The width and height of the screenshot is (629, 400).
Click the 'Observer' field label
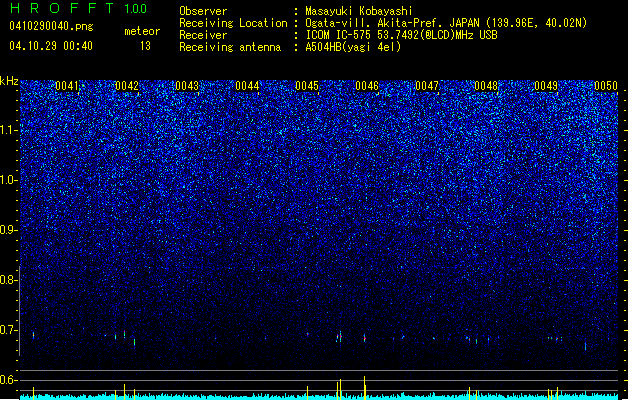[x=203, y=11]
